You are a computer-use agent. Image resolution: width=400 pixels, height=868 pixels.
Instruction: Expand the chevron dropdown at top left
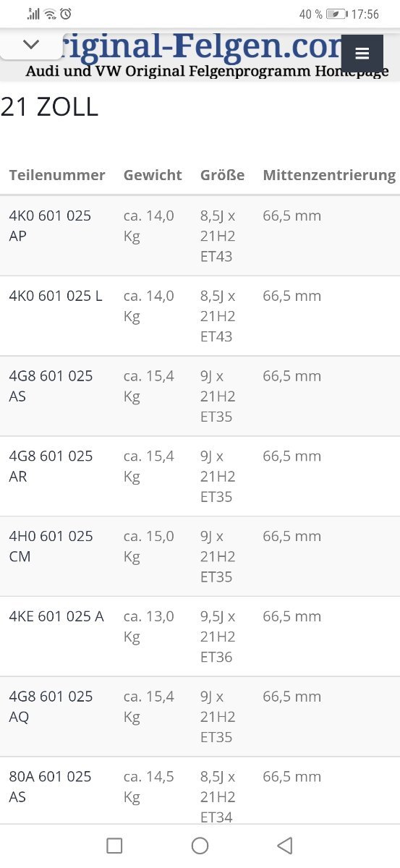point(31,44)
